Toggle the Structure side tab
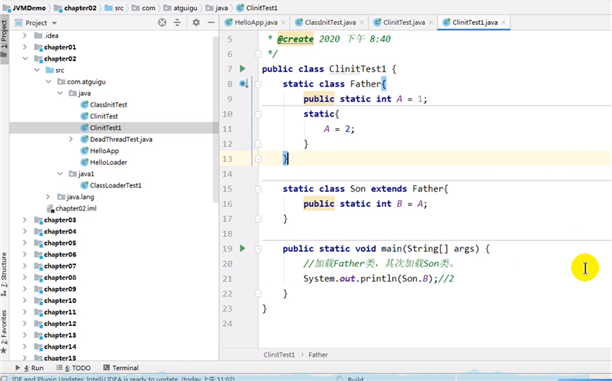 click(x=4, y=274)
